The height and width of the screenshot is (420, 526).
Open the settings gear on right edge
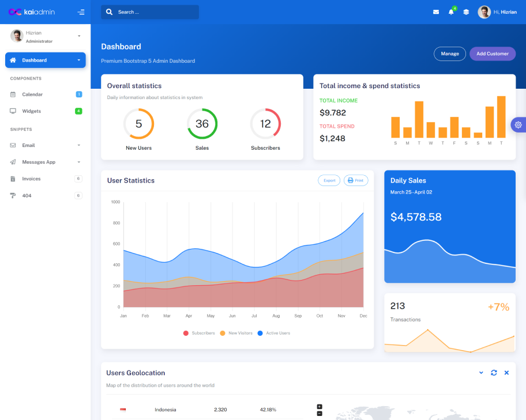tap(518, 124)
